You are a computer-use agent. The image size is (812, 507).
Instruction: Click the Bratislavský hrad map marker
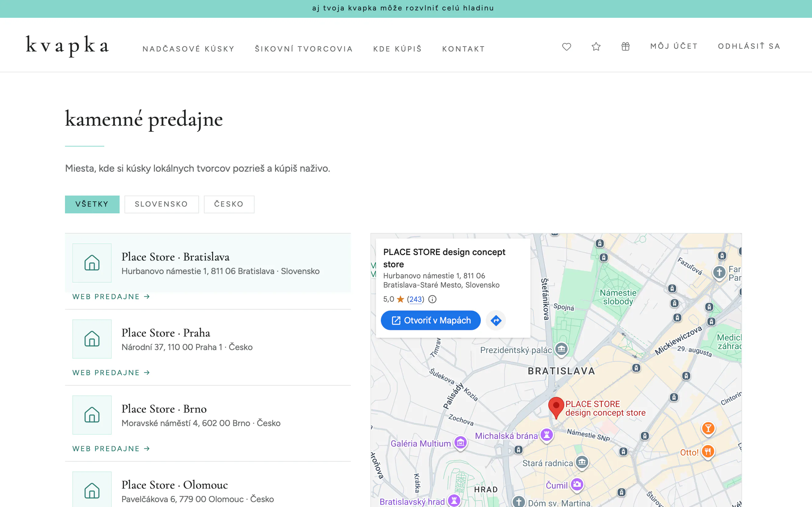(x=454, y=501)
